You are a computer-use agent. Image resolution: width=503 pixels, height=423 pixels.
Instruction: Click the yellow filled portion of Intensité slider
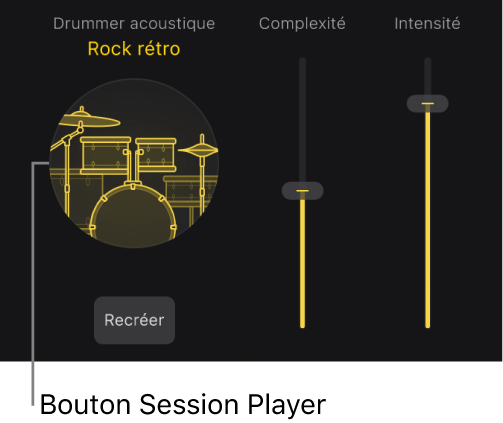point(428,220)
